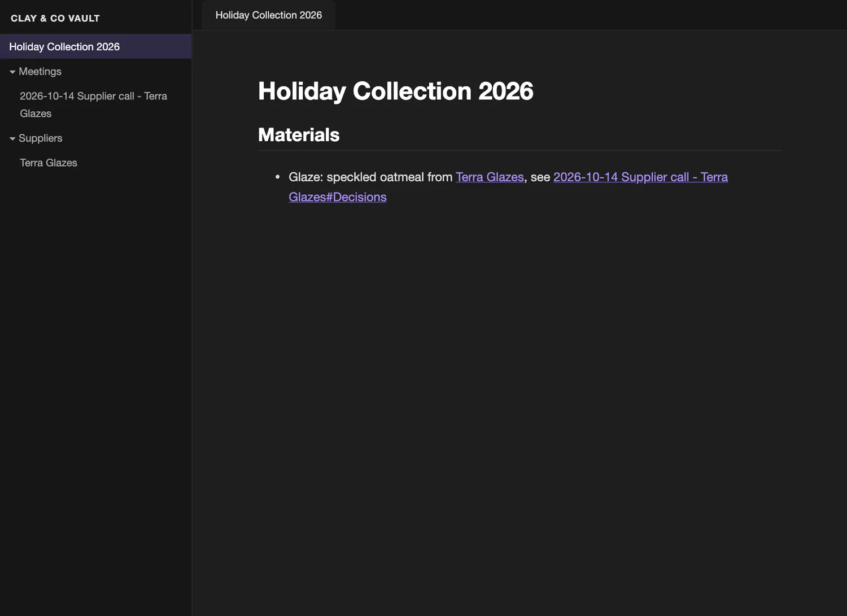Follow the Terra Glazes link in Materials
The height and width of the screenshot is (616, 847).
(490, 177)
